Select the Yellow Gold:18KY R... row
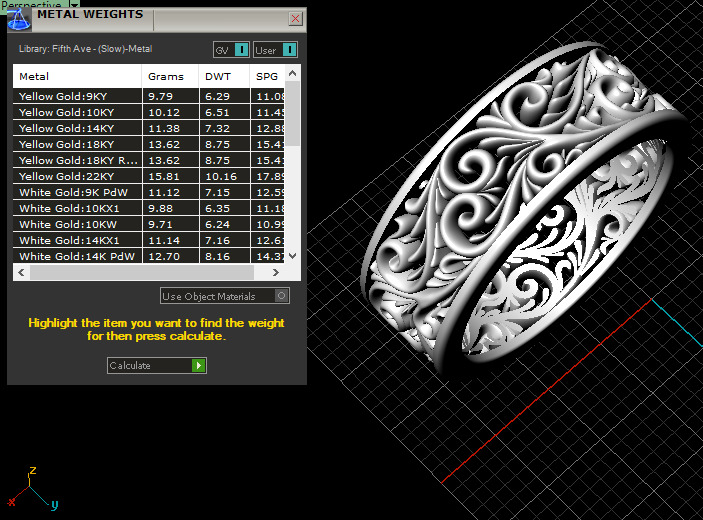Screen dimensions: 703x520 (x=149, y=160)
